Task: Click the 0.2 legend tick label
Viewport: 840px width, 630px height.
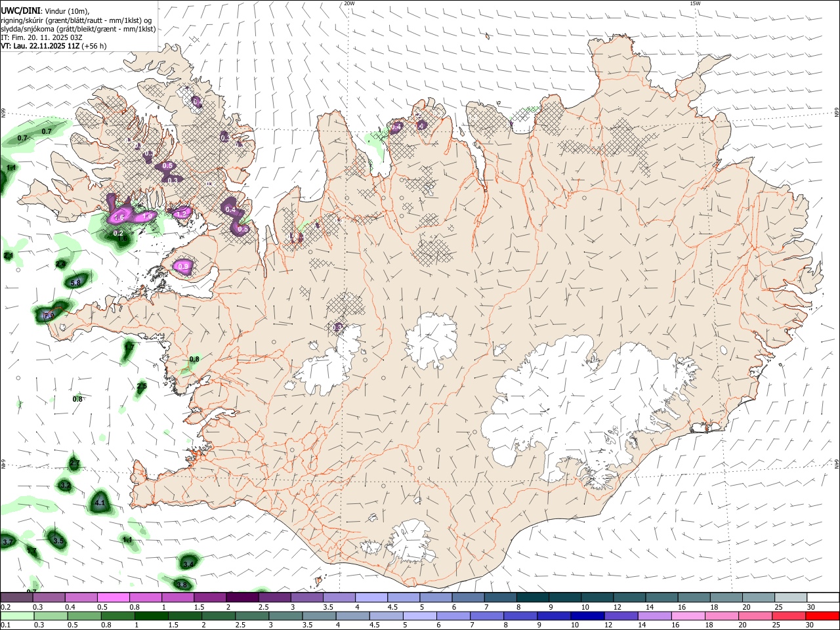Action: tap(5, 607)
